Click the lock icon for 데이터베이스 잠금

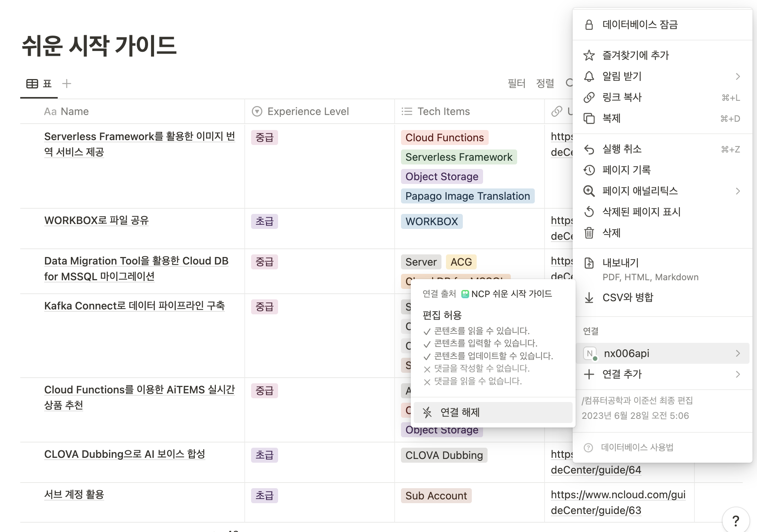[589, 25]
